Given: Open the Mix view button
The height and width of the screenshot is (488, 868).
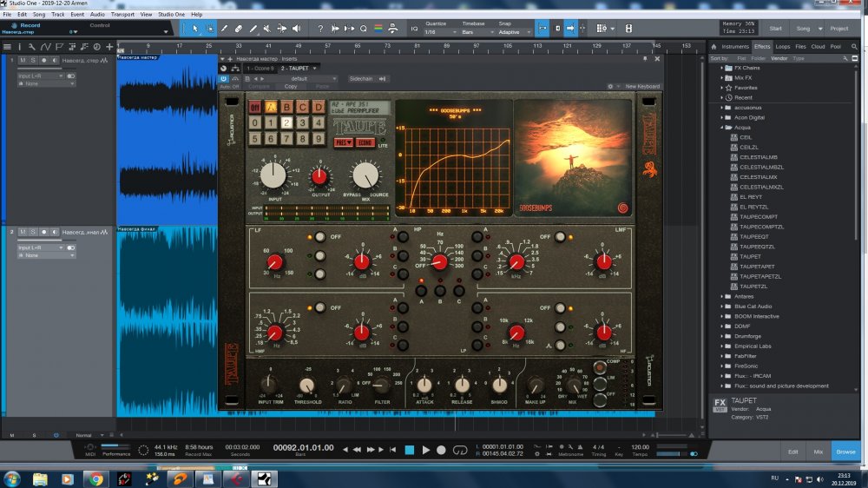Looking at the screenshot, I should pyautogui.click(x=819, y=452).
